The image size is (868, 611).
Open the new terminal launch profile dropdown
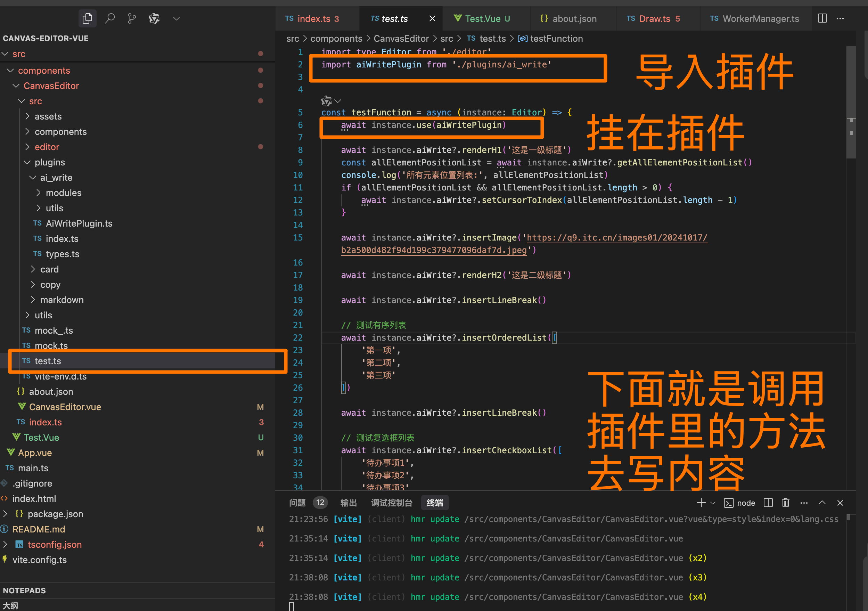[713, 503]
